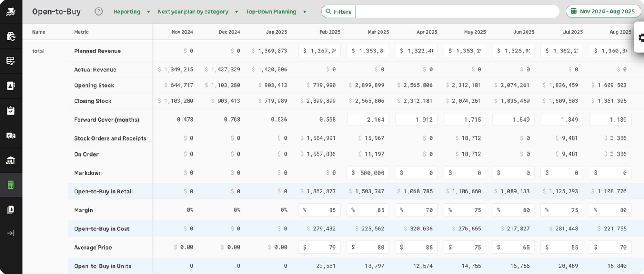This screenshot has height=274, width=644.
Task: Open the warehouse building icon in sidebar
Action: click(x=11, y=160)
